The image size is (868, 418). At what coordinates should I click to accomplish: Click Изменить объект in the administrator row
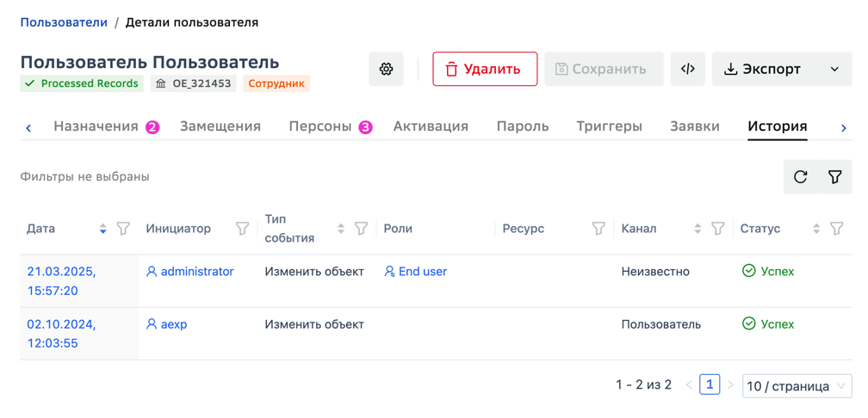[313, 272]
